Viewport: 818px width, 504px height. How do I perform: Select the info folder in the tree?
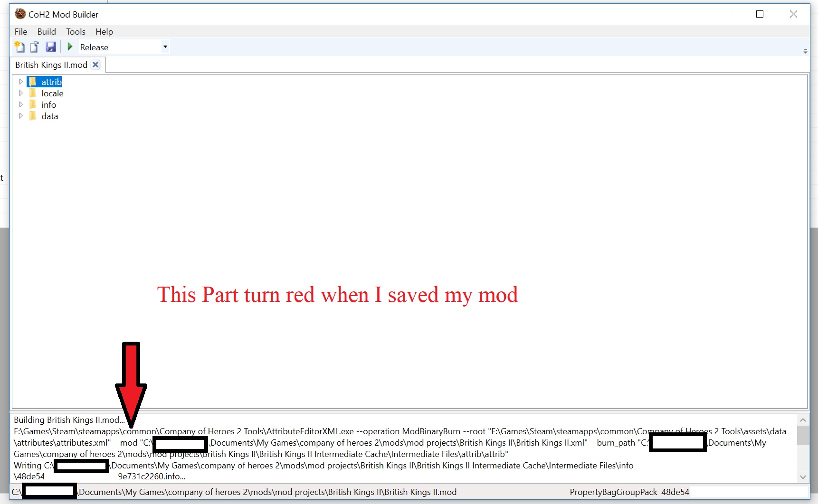[x=48, y=104]
